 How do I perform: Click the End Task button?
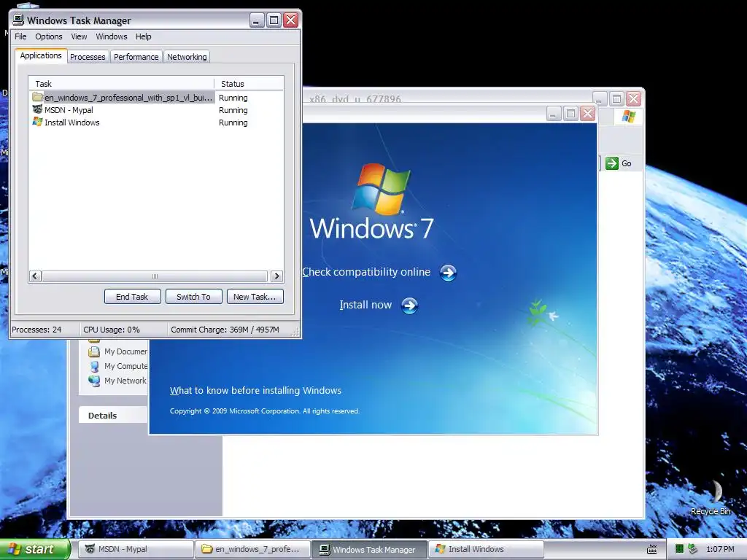tap(133, 297)
